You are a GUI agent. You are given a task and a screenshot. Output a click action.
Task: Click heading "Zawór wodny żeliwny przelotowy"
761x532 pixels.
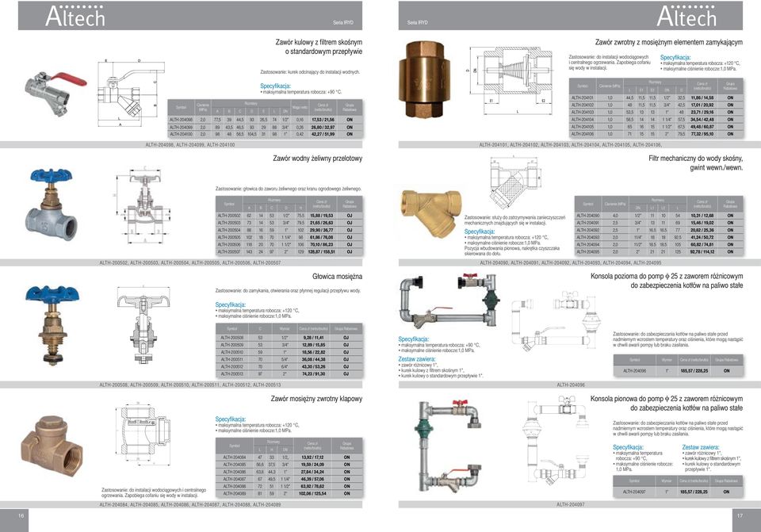[317, 159]
